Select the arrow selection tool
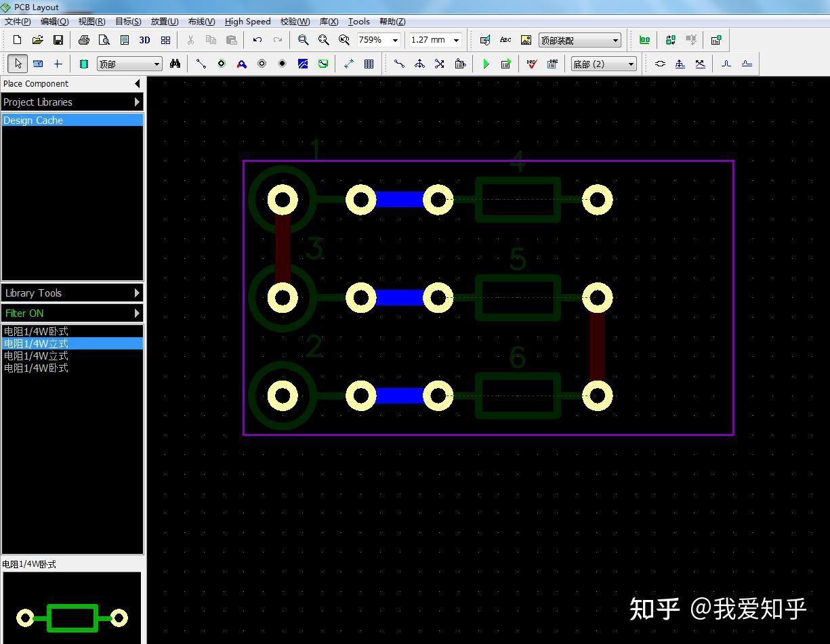The height and width of the screenshot is (644, 830). (17, 63)
